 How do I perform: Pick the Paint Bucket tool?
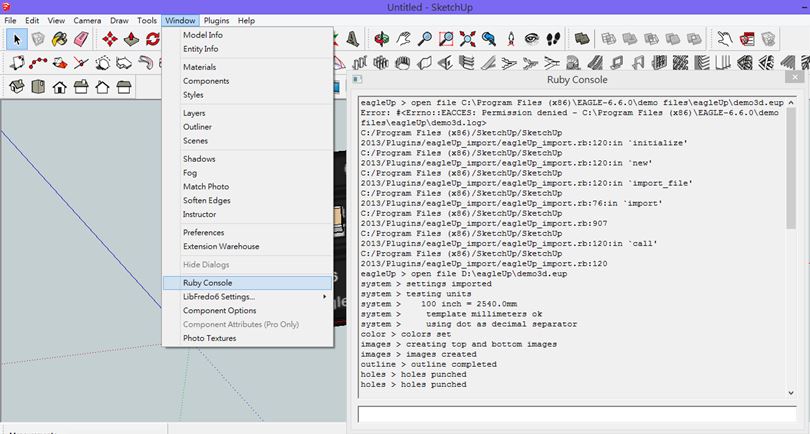click(59, 39)
